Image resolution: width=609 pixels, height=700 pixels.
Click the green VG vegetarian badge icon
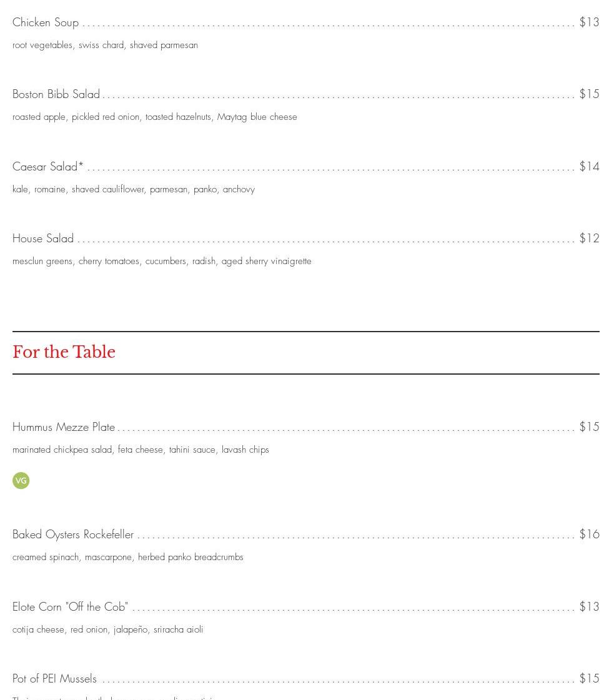tap(21, 480)
